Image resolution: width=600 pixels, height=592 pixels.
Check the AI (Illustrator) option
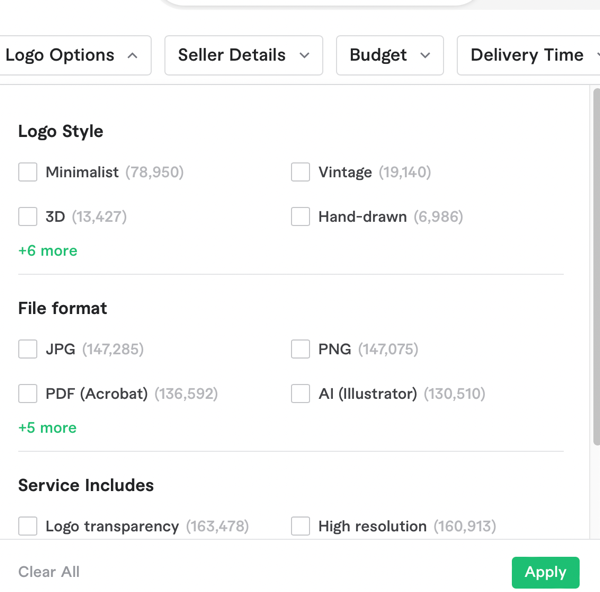[x=300, y=393]
